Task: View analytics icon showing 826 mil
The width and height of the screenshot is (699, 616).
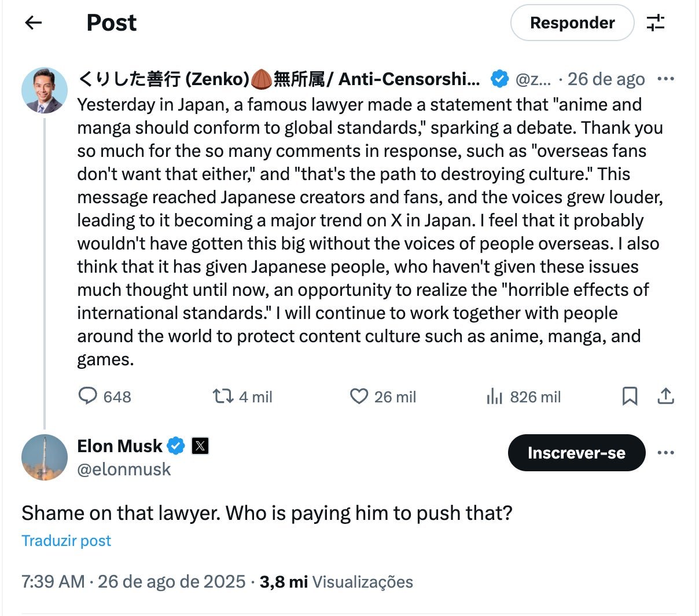Action: 495,397
